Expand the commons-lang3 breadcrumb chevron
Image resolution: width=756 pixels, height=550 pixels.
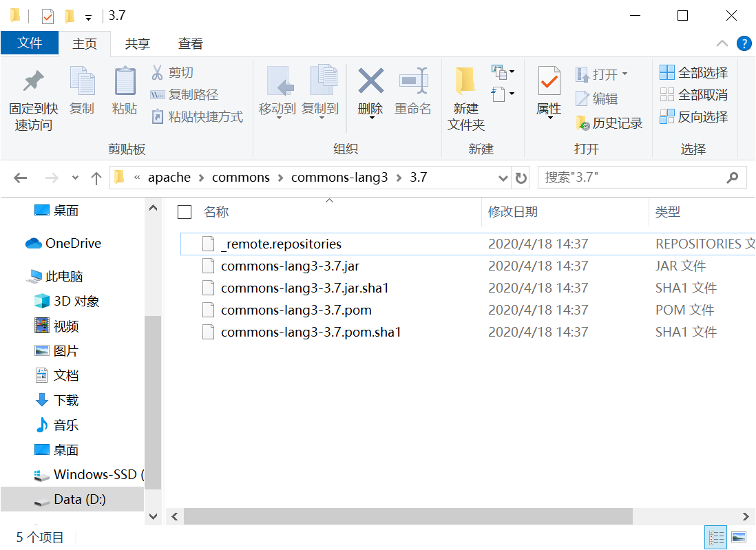pos(399,178)
